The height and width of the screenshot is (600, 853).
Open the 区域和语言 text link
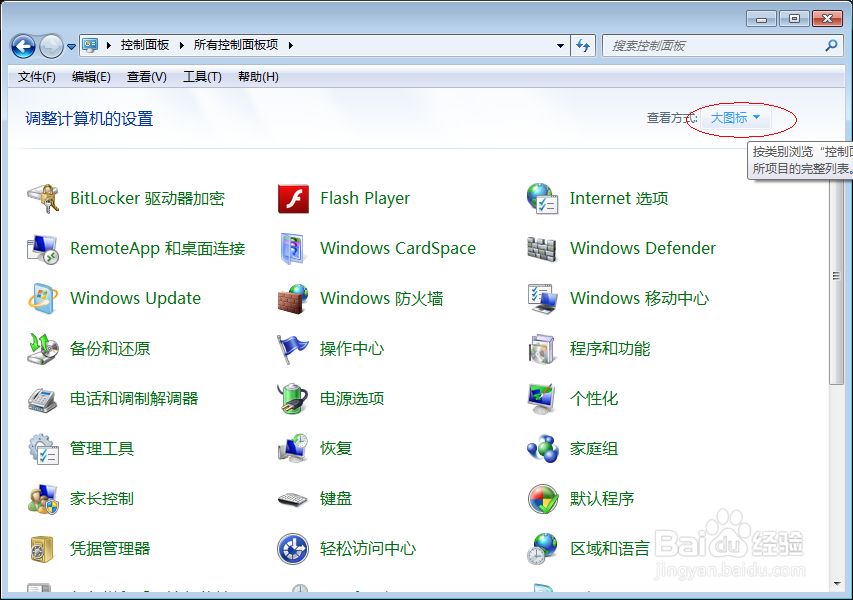pos(610,549)
